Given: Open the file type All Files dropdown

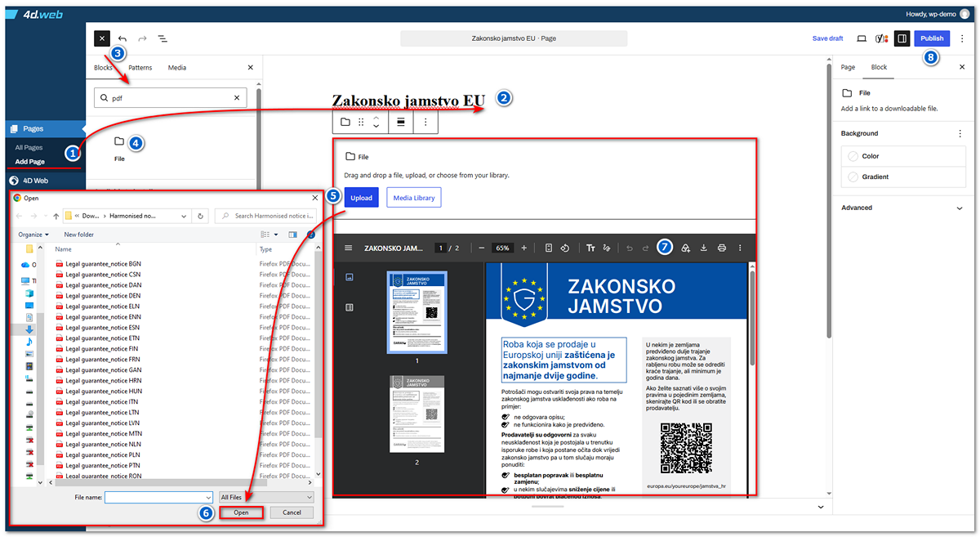Looking at the screenshot, I should click(x=266, y=497).
